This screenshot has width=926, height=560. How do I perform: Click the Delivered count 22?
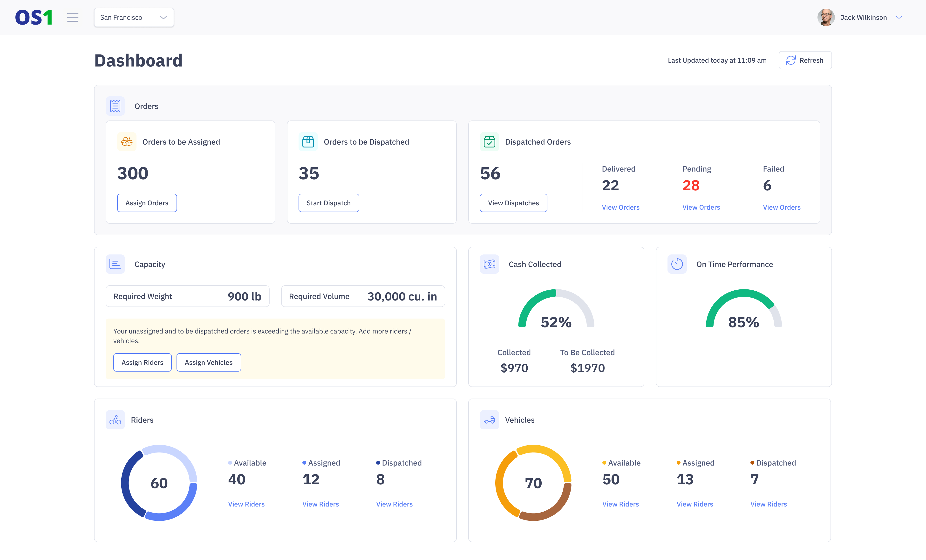[610, 186]
